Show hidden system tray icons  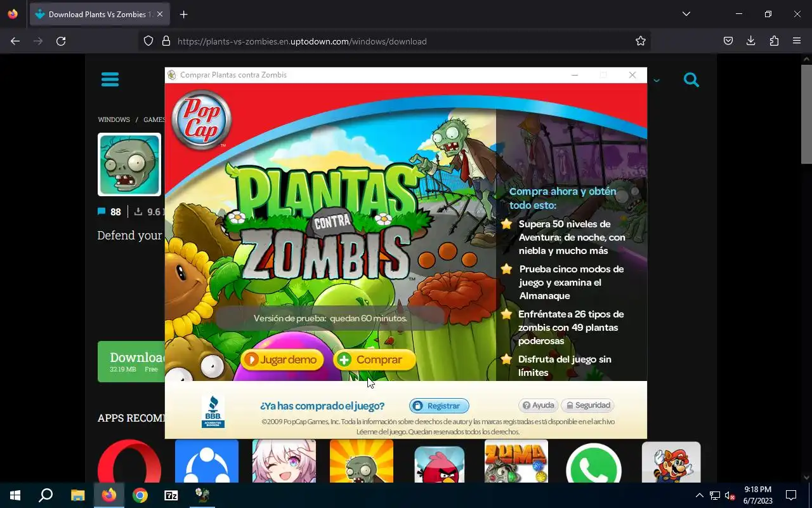[699, 495]
